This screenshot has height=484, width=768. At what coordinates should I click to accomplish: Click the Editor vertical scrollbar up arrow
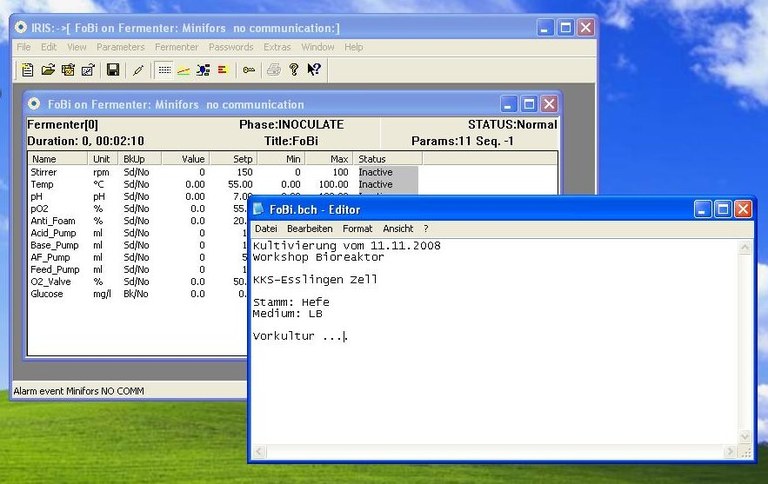tap(745, 247)
